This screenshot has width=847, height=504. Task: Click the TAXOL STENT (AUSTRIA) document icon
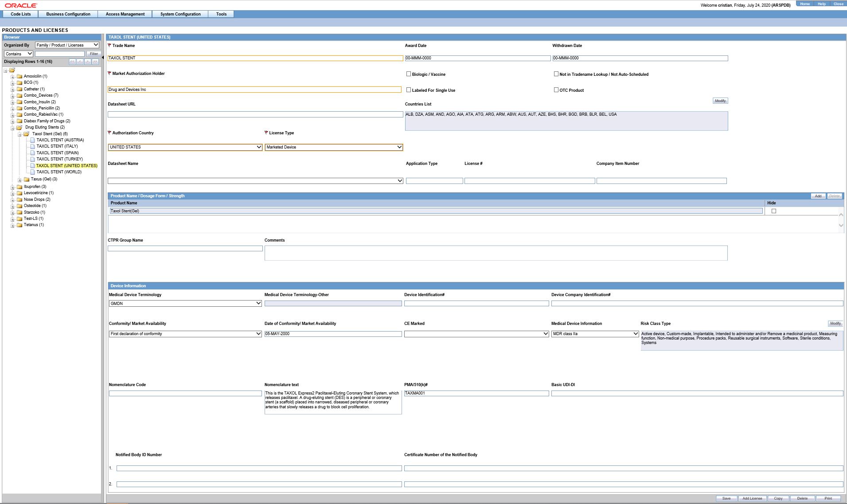pyautogui.click(x=33, y=140)
